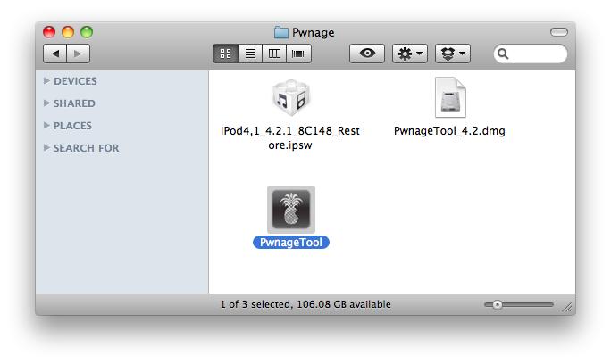Open the gear Action menu
The height and width of the screenshot is (364, 611).
(410, 54)
